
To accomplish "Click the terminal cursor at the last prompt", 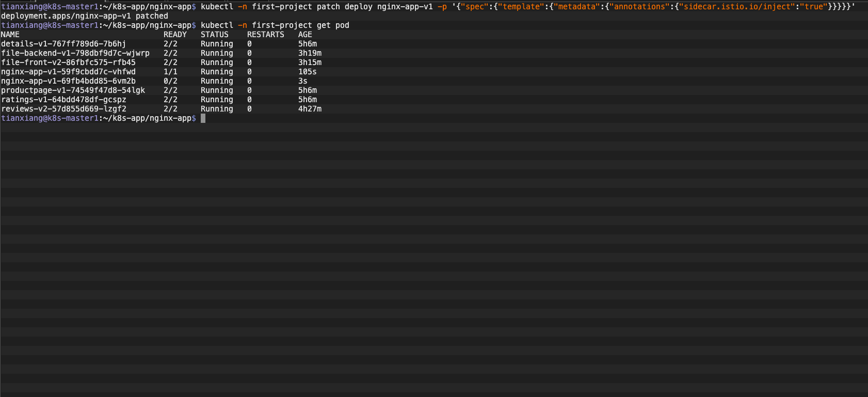I will 203,118.
